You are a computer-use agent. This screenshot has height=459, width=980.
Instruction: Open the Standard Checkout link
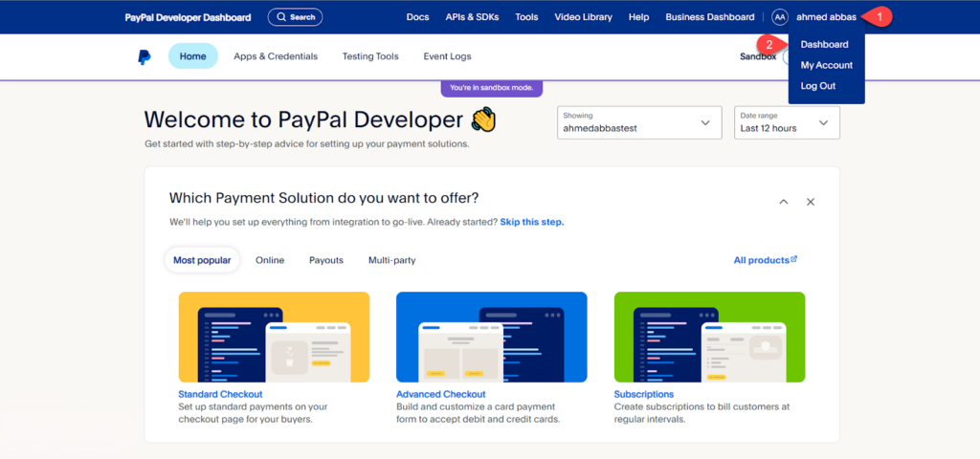pos(221,394)
